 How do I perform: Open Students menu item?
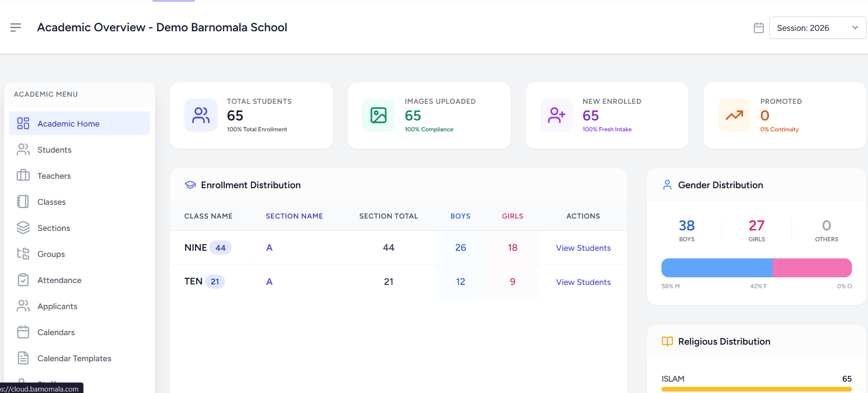click(x=80, y=149)
